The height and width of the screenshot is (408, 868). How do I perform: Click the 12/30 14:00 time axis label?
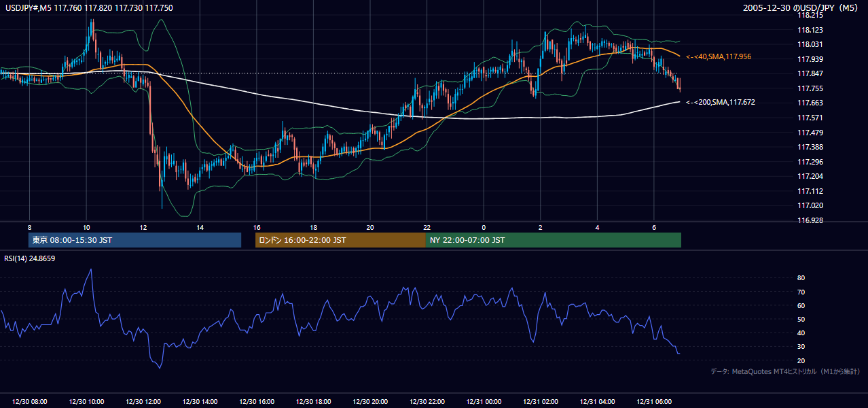pyautogui.click(x=200, y=402)
